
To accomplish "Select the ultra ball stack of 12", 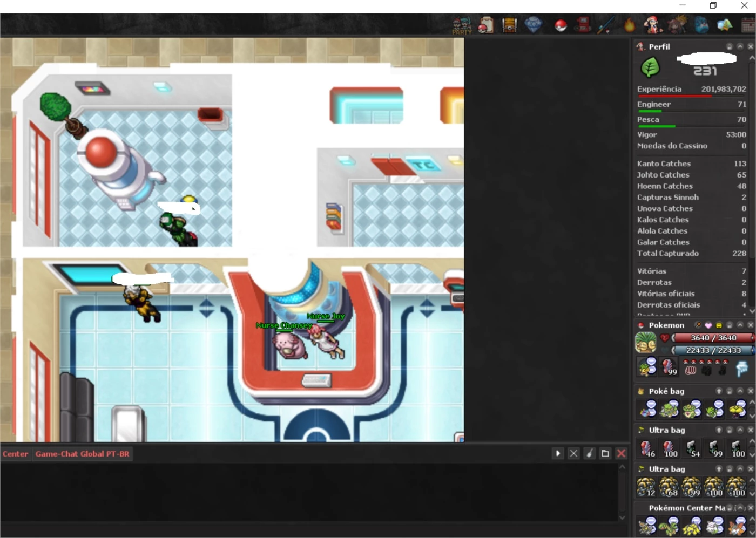I will [647, 487].
